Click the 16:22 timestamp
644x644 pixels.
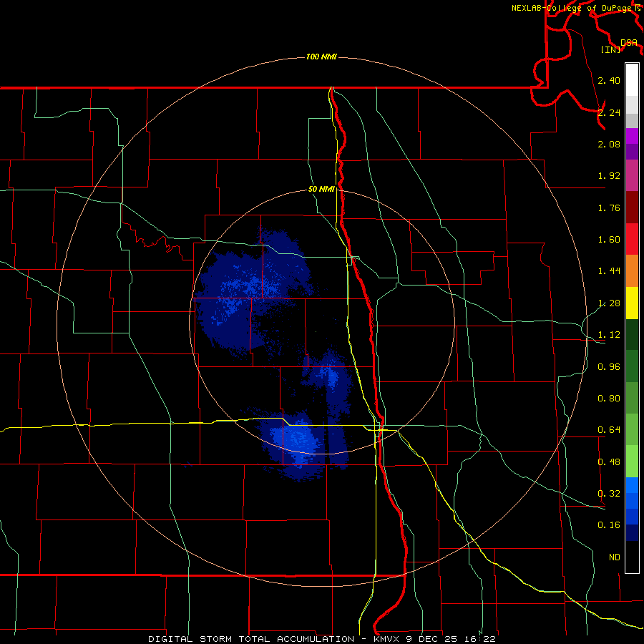point(479,639)
